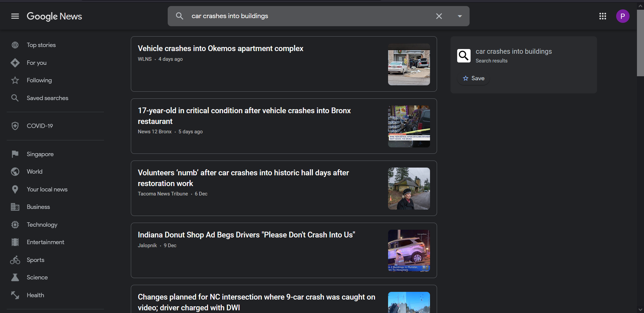This screenshot has height=313, width=644.
Task: Open the Business section label
Action: [x=38, y=207]
